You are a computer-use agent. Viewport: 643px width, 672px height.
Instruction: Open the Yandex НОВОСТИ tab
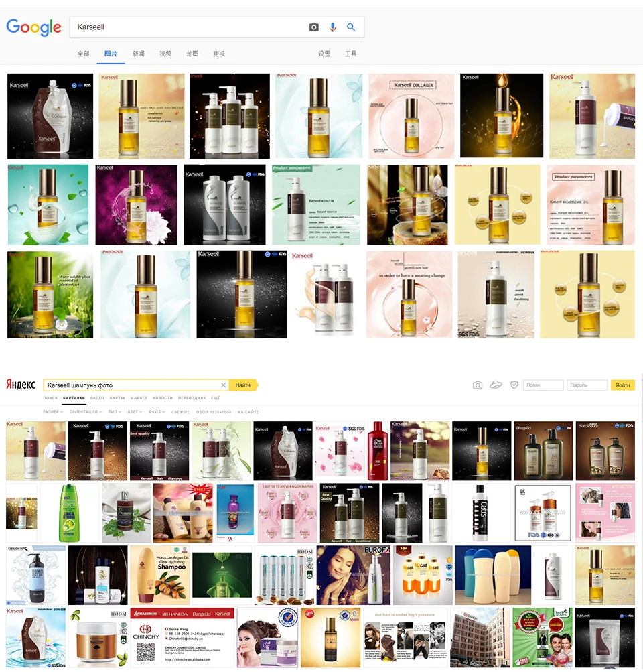[162, 398]
